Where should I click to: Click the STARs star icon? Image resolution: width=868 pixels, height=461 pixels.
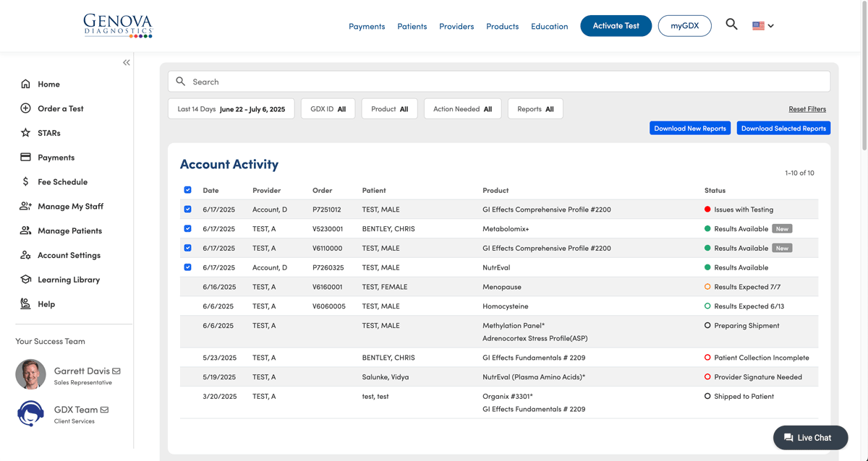pyautogui.click(x=25, y=133)
